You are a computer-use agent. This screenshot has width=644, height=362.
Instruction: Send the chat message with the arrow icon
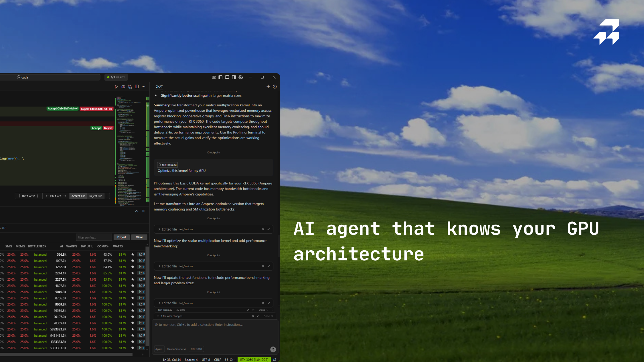coord(273,349)
